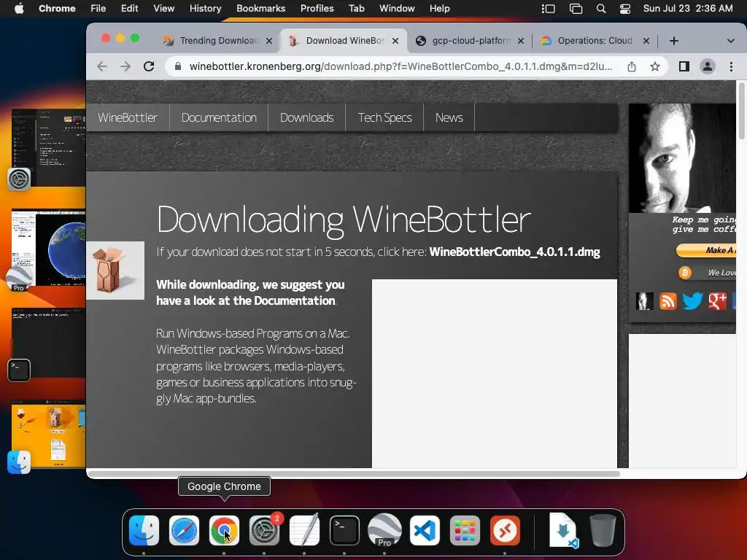The image size is (747, 560).
Task: Open the History menu
Action: (205, 9)
